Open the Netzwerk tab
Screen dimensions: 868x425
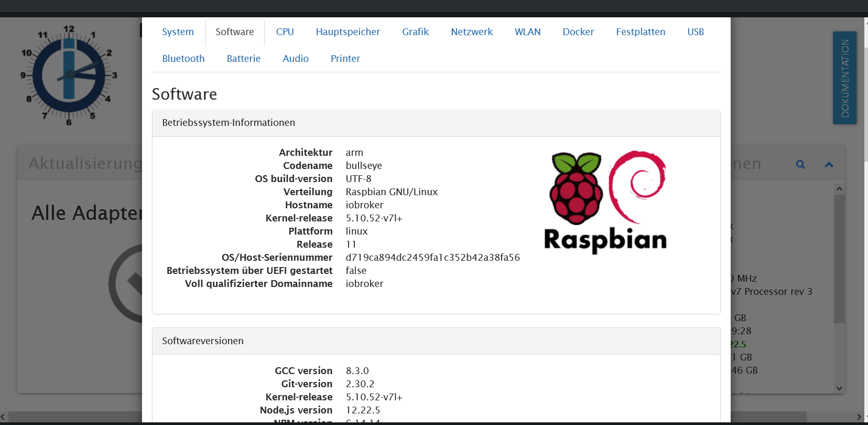(471, 32)
